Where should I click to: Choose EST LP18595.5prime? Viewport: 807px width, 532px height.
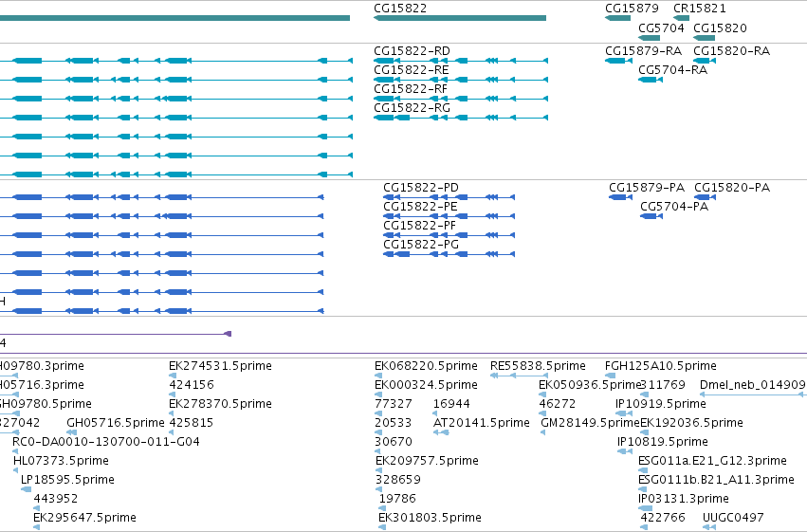[67, 480]
